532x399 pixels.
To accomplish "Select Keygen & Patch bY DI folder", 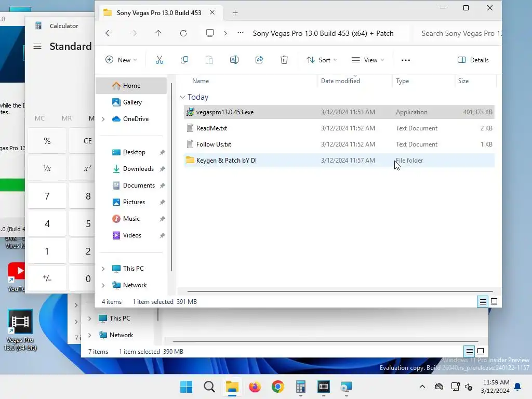I will (x=339, y=160).
